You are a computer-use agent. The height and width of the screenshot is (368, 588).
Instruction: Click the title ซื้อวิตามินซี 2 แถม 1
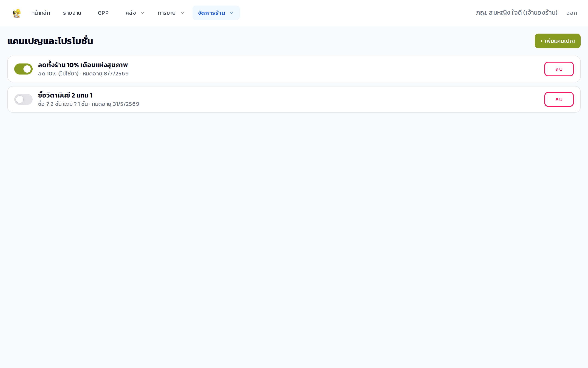(x=65, y=95)
